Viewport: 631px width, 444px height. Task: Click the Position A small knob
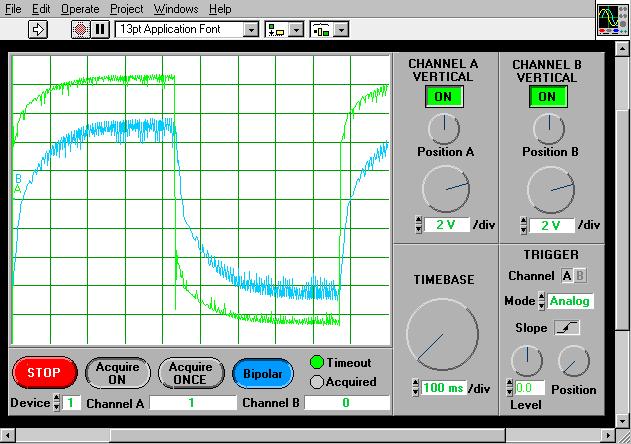click(444, 129)
